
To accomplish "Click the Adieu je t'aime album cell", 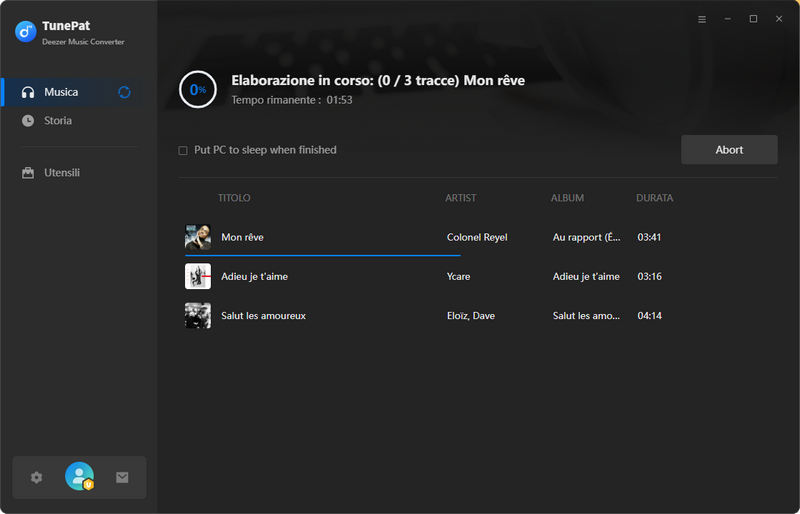I will click(x=586, y=277).
